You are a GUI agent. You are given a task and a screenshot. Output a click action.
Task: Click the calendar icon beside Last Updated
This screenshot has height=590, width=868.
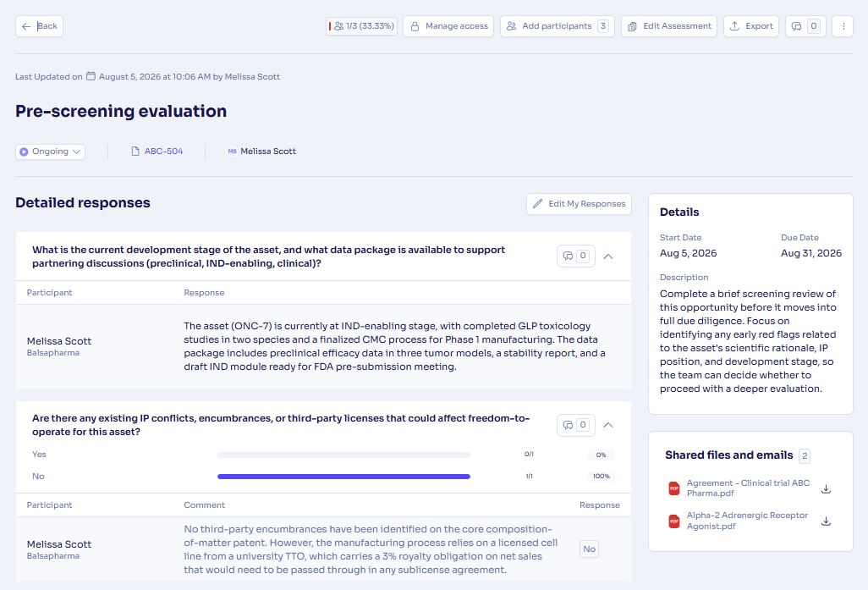[91, 76]
